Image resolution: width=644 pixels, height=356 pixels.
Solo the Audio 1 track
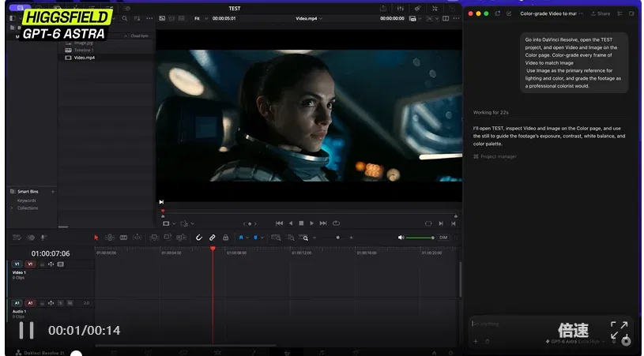coord(60,303)
